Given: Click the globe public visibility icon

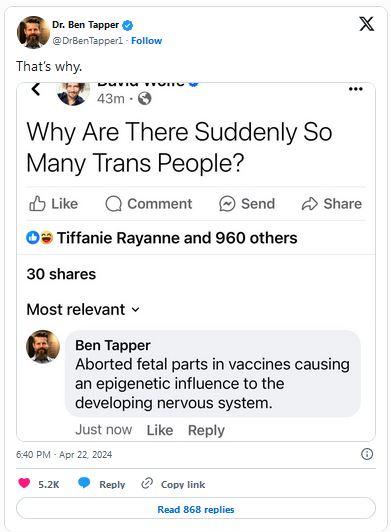Looking at the screenshot, I should point(145,99).
